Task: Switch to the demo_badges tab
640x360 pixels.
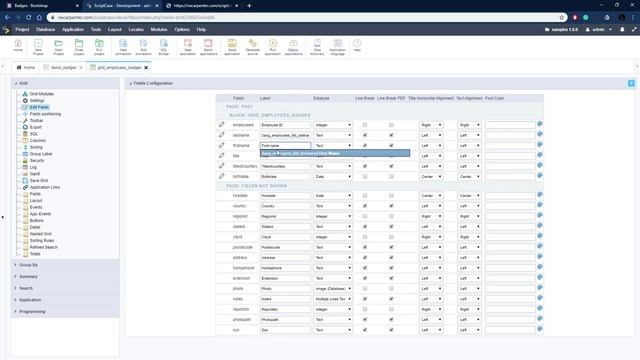Action: (63, 67)
